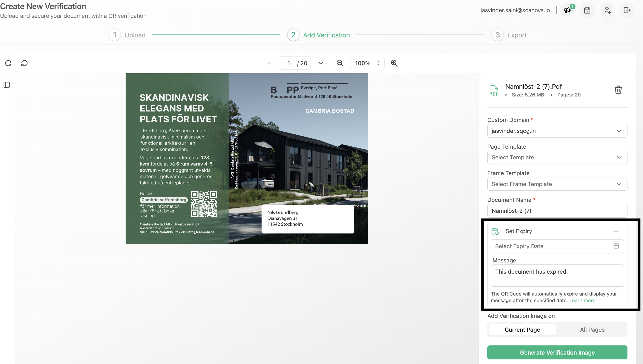Click Generate Verification Image button

pyautogui.click(x=557, y=353)
